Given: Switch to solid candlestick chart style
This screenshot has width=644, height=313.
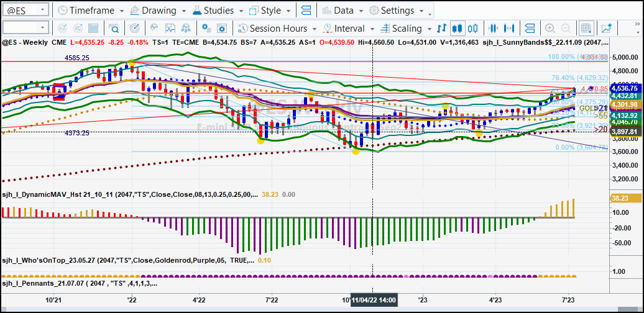Looking at the screenshot, I should point(458,29).
